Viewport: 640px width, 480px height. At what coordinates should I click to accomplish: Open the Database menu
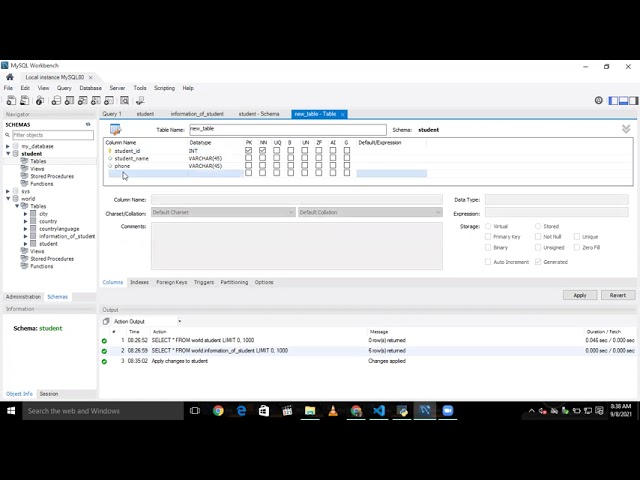(91, 88)
